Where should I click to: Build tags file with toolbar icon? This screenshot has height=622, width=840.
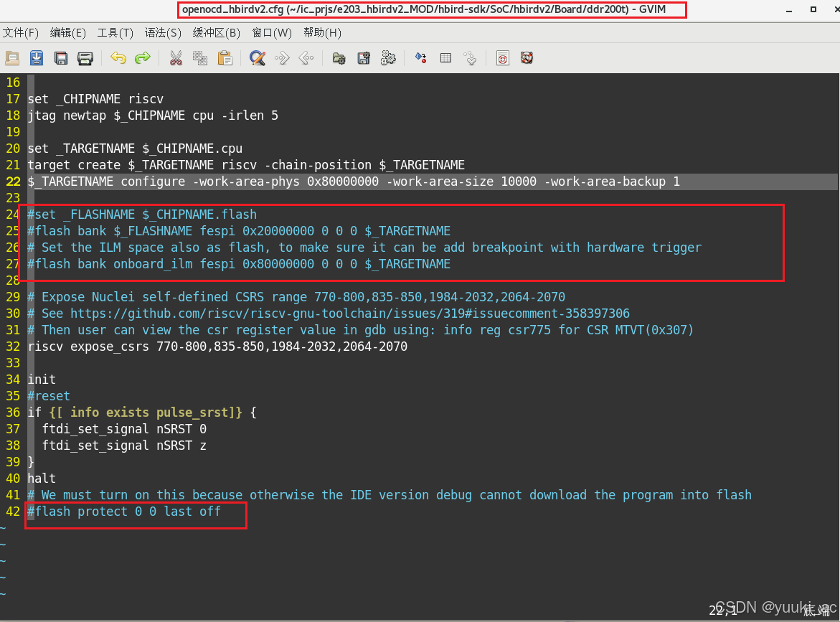tap(445, 58)
